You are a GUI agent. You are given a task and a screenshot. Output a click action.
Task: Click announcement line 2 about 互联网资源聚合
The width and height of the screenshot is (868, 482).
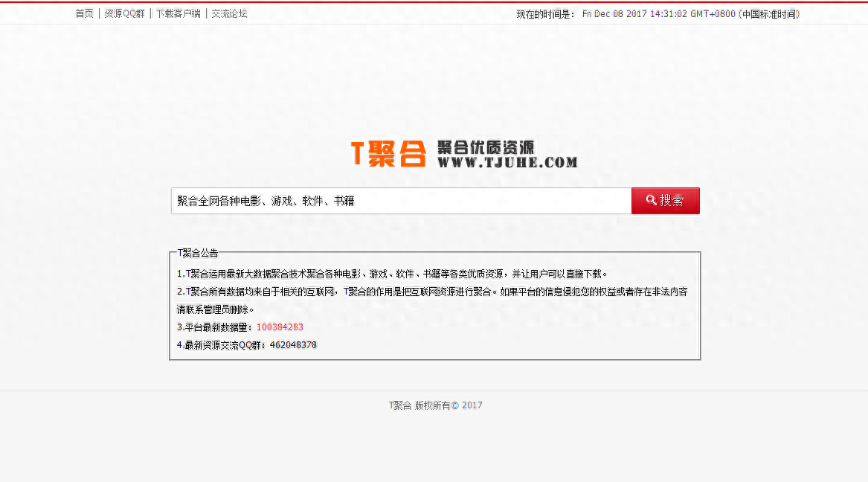pyautogui.click(x=431, y=292)
